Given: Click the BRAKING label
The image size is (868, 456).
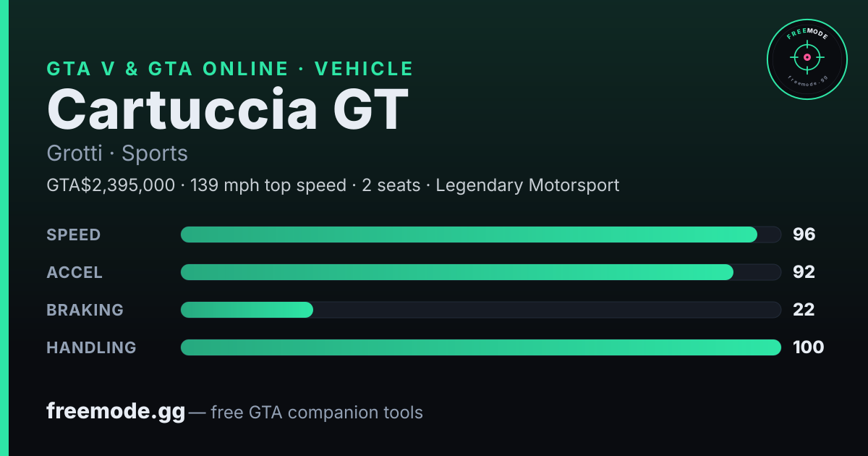Looking at the screenshot, I should [x=85, y=310].
